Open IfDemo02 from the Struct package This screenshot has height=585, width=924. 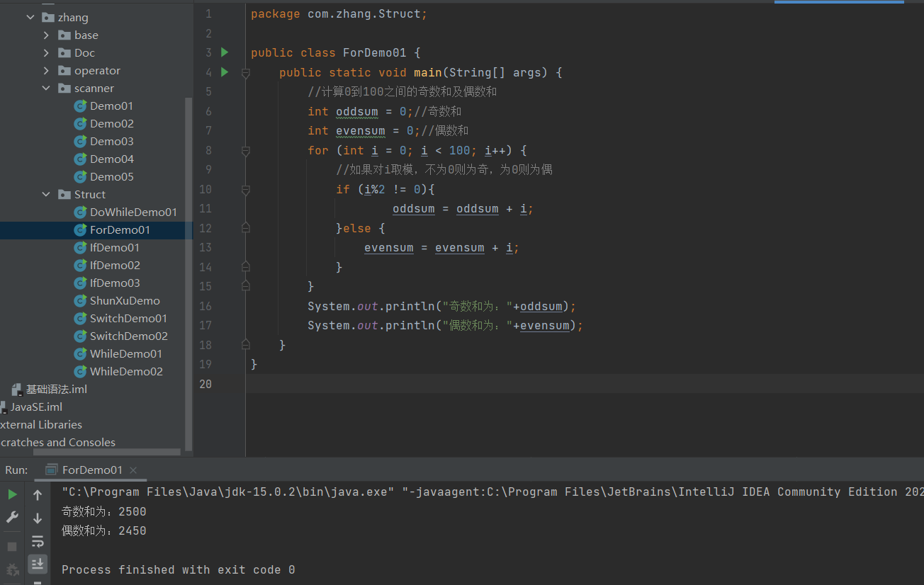pyautogui.click(x=115, y=266)
